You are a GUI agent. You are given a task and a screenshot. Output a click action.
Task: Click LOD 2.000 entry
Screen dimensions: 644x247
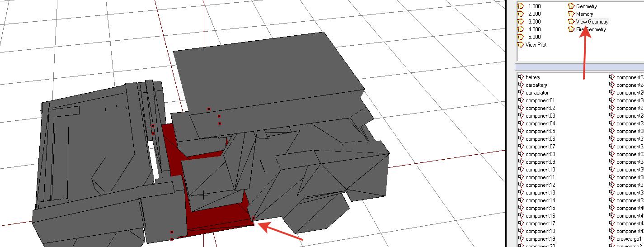point(534,14)
